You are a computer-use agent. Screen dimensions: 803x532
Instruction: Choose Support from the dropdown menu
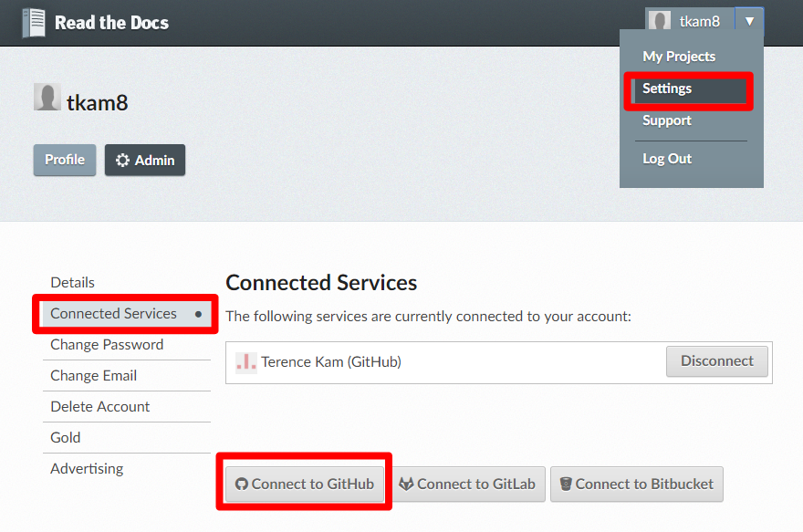coord(667,120)
